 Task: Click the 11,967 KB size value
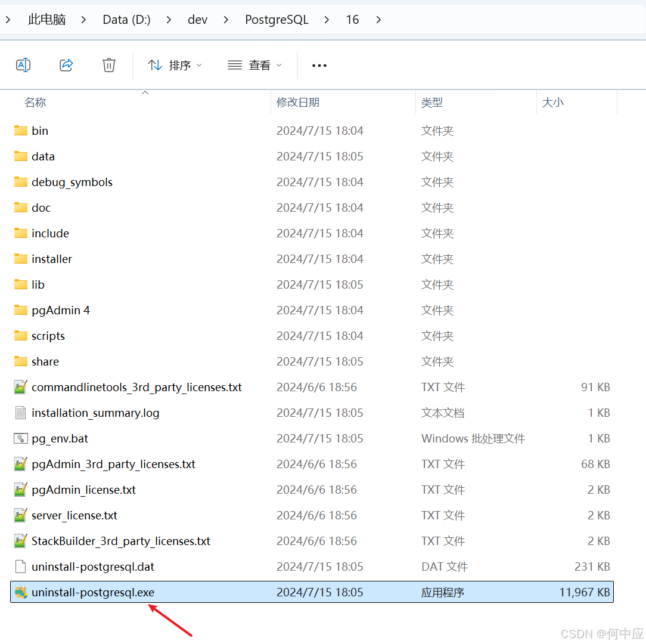[584, 593]
